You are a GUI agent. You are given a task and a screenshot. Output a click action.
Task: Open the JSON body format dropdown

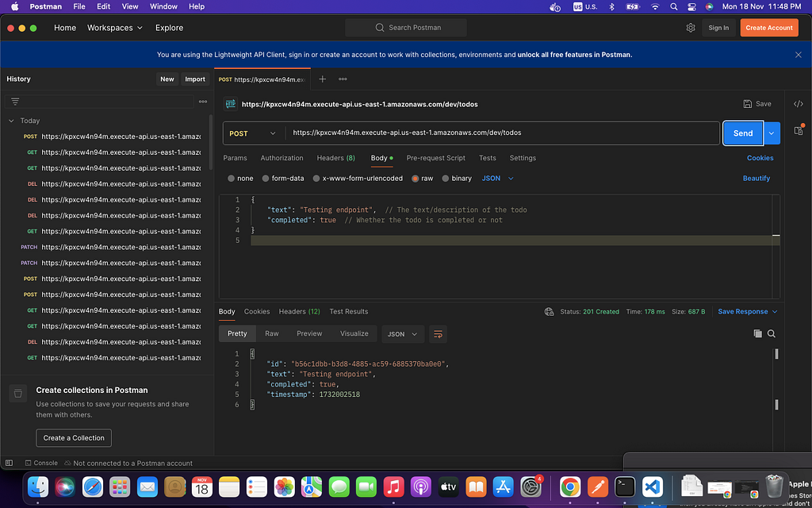[x=498, y=179]
